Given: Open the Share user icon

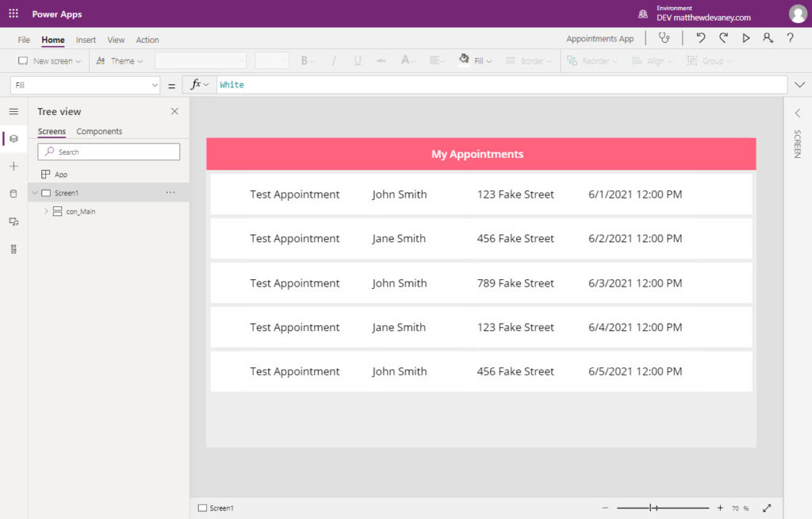Looking at the screenshot, I should point(768,38).
